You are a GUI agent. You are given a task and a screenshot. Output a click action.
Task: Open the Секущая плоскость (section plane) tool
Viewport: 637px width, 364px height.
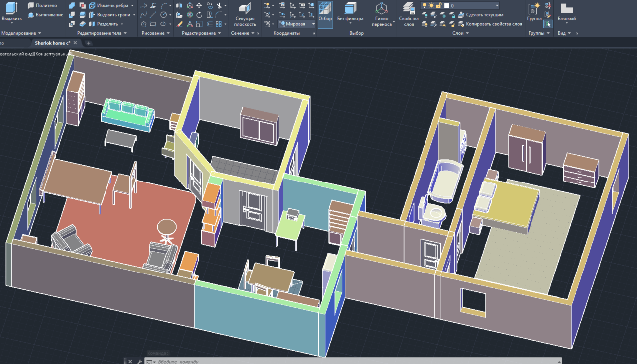pos(245,9)
